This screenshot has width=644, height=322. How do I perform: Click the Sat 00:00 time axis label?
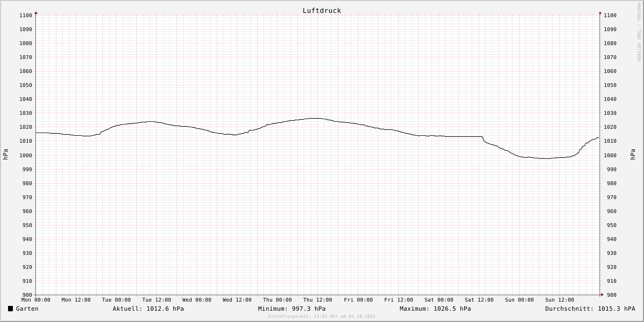tap(439, 300)
